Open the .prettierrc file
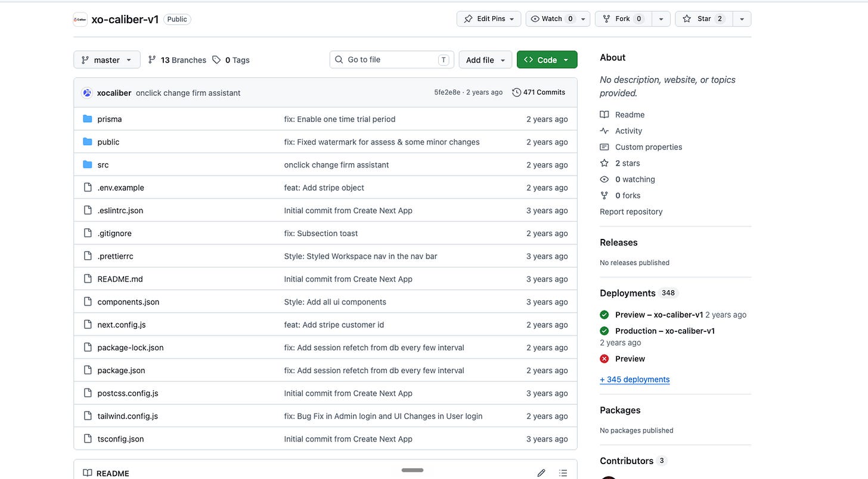Viewport: 868px width, 479px height. [115, 256]
